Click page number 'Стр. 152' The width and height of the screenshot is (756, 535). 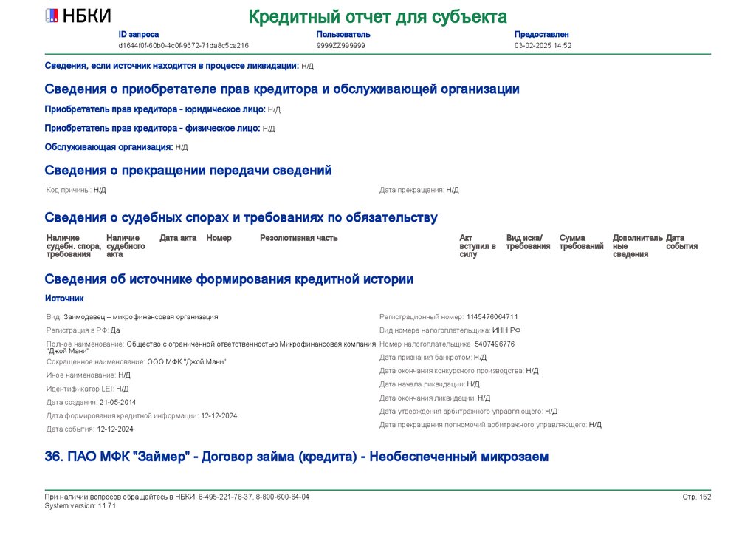[697, 497]
